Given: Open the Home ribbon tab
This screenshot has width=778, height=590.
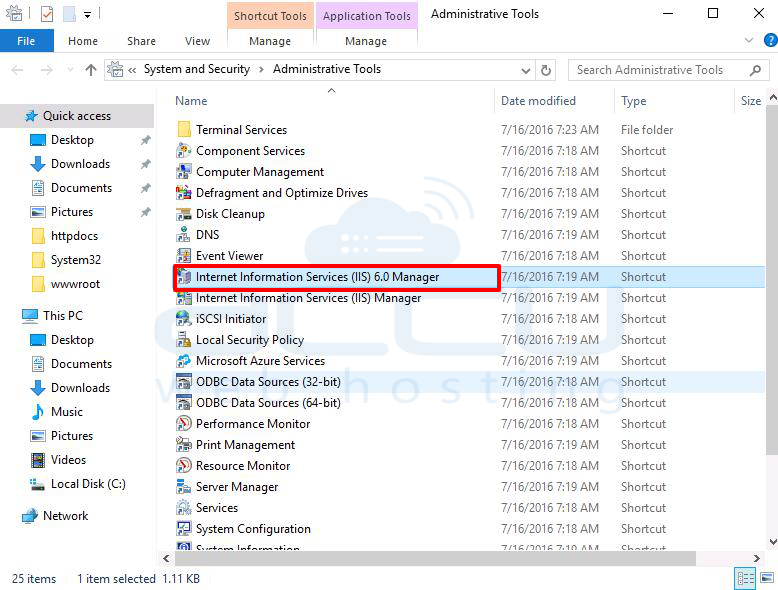Looking at the screenshot, I should 83,41.
